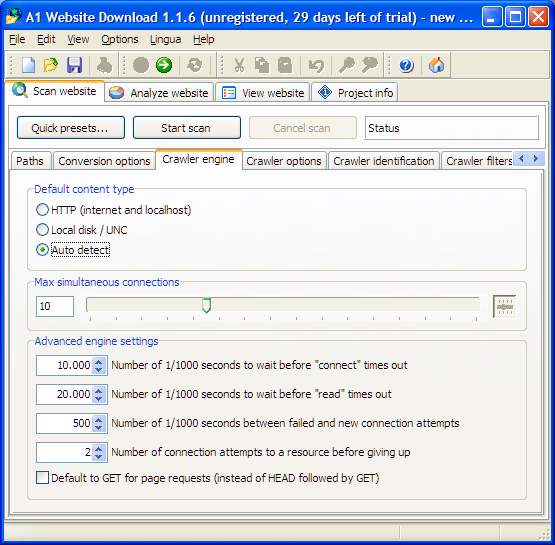The image size is (555, 545).
Task: Click the max connections slider track right end
Action: click(476, 304)
